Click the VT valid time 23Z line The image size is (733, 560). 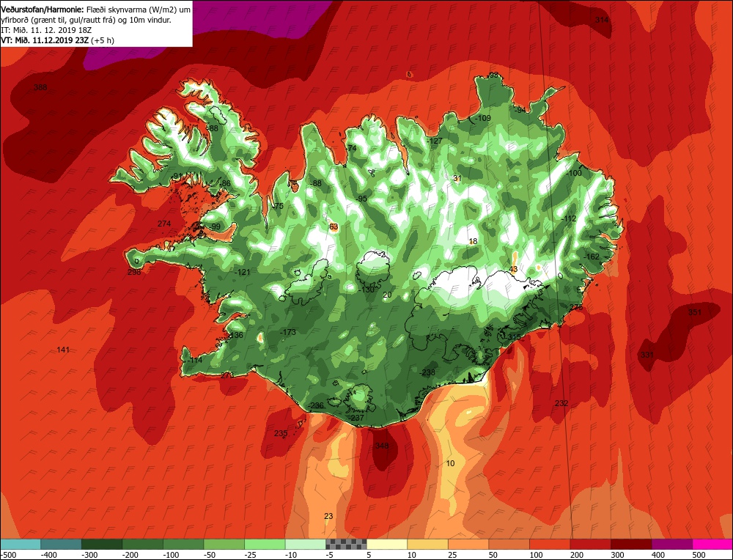(x=57, y=40)
